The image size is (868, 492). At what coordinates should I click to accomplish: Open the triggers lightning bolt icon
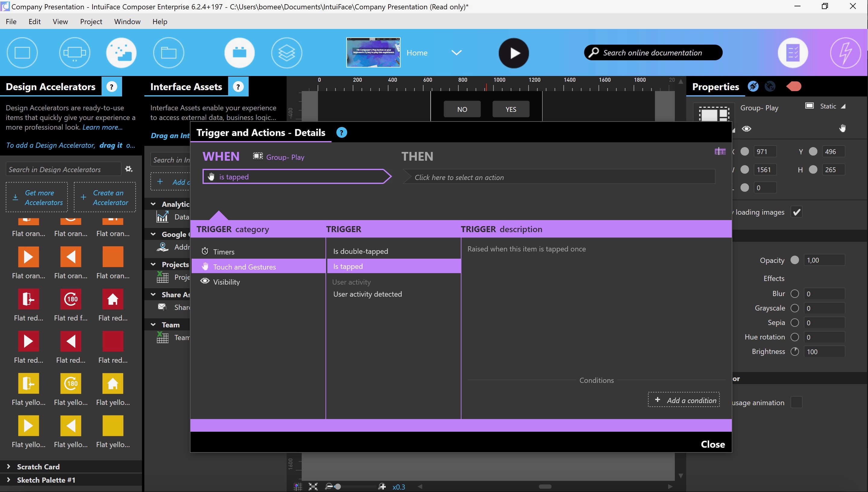click(x=845, y=53)
